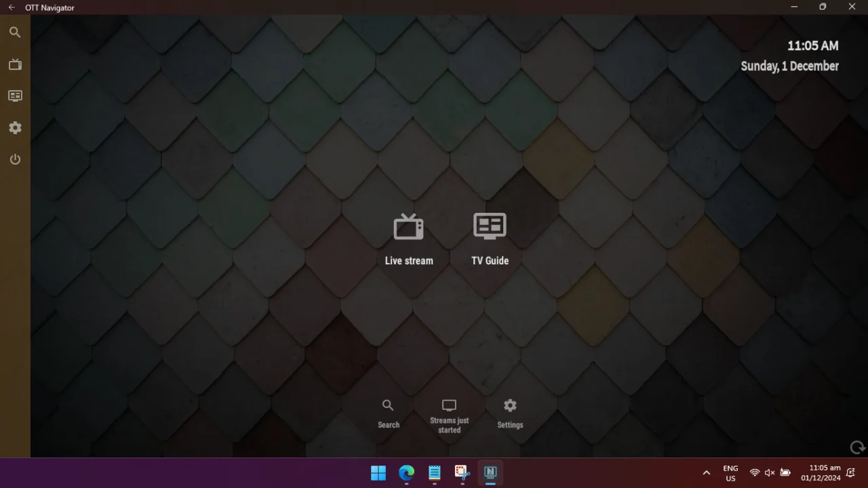Open Wi-Fi network settings in tray
This screenshot has width=868, height=488.
[x=755, y=473]
